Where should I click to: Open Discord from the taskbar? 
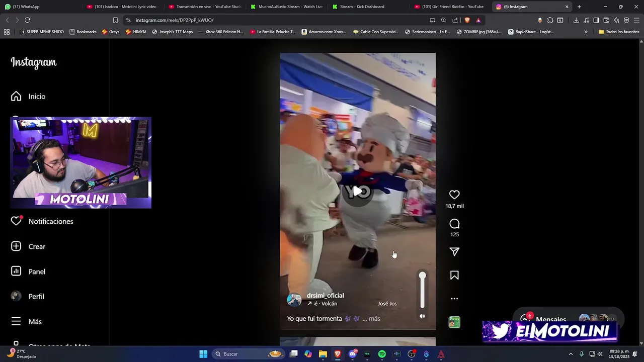(x=353, y=354)
